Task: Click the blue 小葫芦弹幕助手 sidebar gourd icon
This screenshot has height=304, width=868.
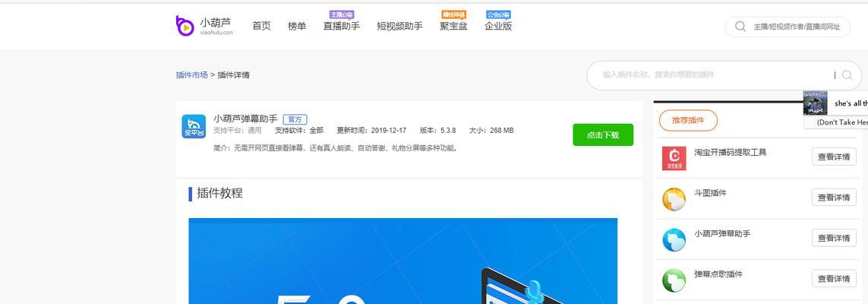Action: [x=674, y=239]
